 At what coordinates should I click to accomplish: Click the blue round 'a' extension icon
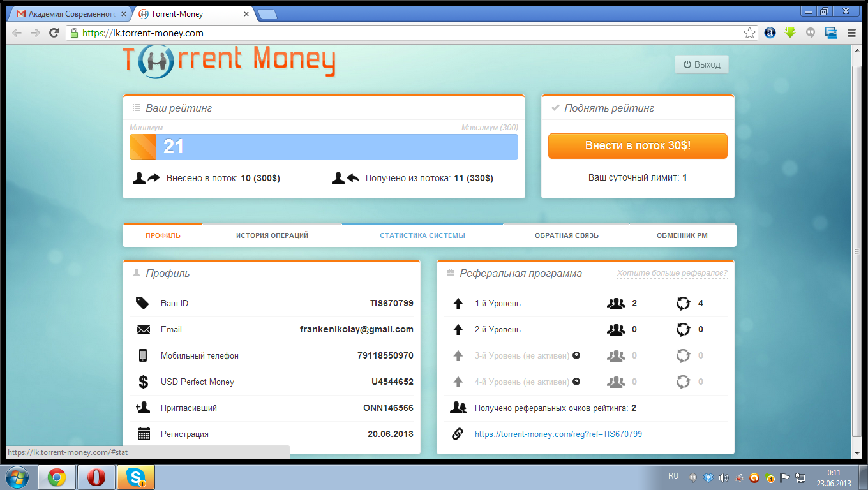point(770,33)
